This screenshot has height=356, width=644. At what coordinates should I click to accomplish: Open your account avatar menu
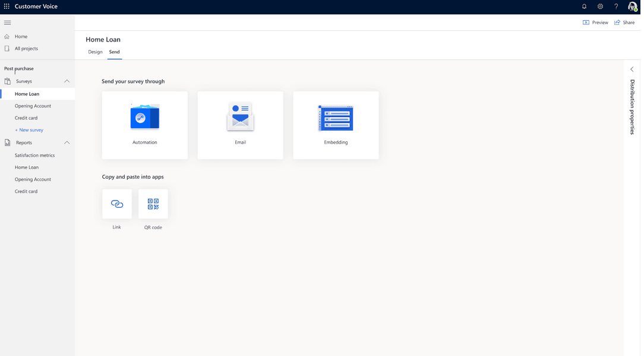pos(632,6)
